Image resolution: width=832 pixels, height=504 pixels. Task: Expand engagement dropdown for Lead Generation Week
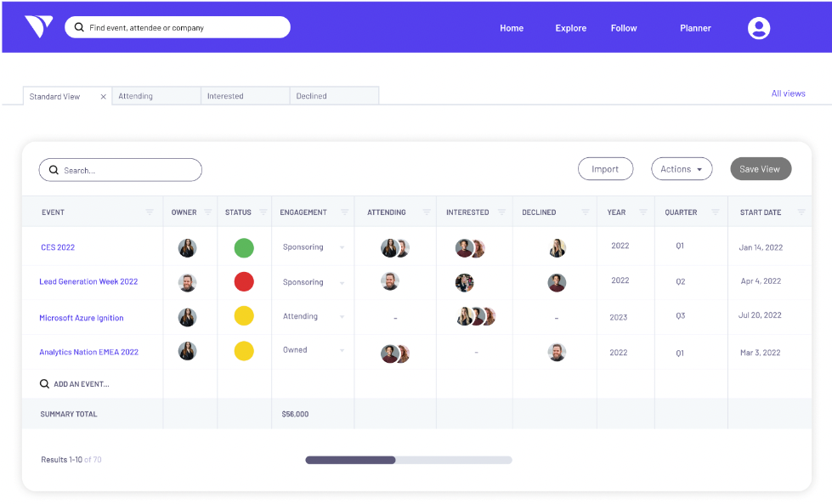342,283
